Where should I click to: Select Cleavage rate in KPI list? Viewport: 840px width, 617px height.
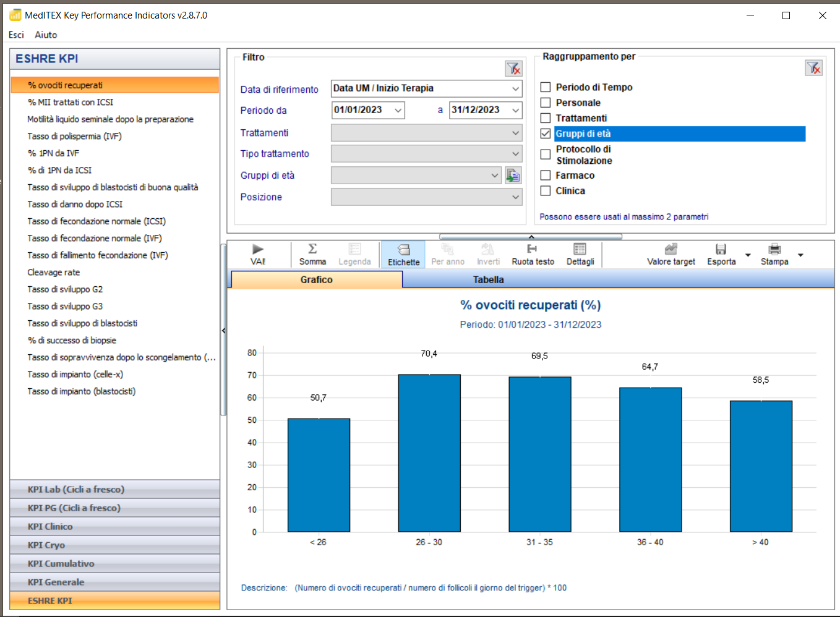point(54,272)
